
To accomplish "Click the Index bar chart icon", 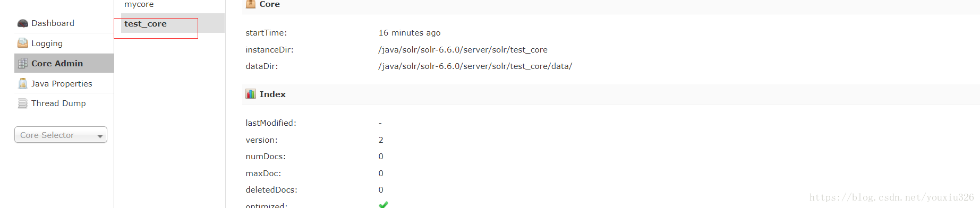I will [x=251, y=94].
